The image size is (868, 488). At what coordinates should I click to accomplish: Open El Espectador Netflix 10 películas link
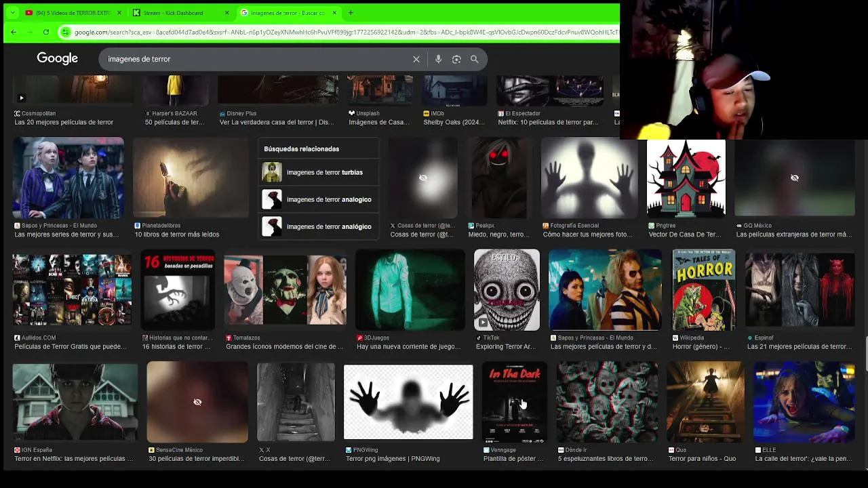pos(548,122)
